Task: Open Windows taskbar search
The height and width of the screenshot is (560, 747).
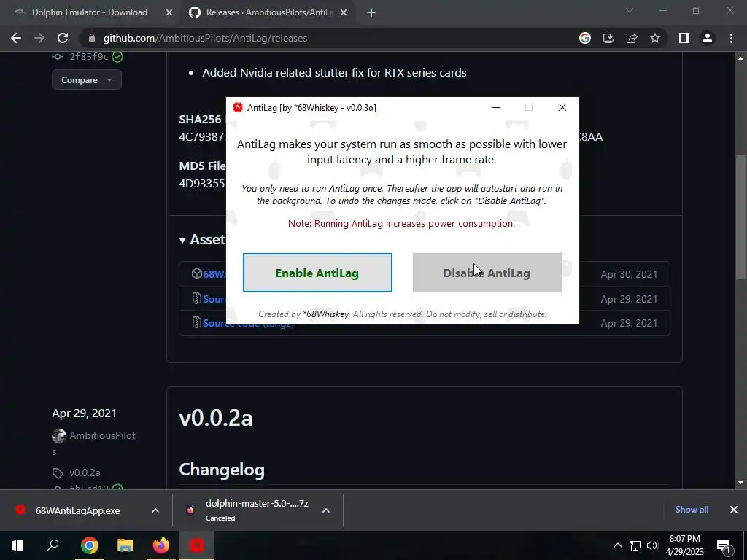Action: [x=53, y=545]
